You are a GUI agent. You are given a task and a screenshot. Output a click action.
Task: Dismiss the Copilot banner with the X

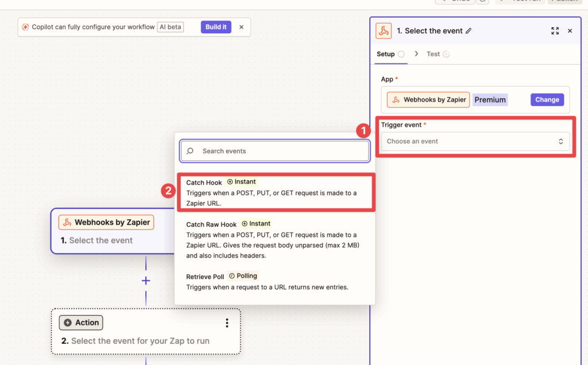point(241,27)
